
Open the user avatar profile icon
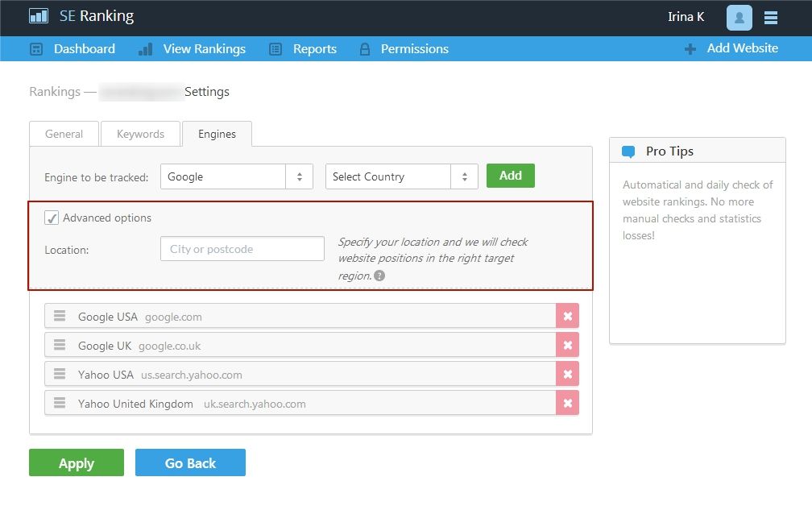pos(739,18)
